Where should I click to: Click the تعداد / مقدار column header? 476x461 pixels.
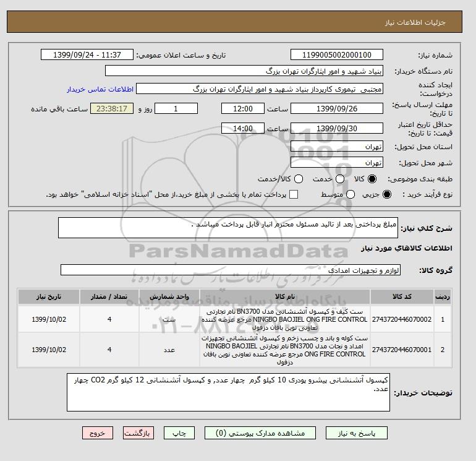point(109,296)
